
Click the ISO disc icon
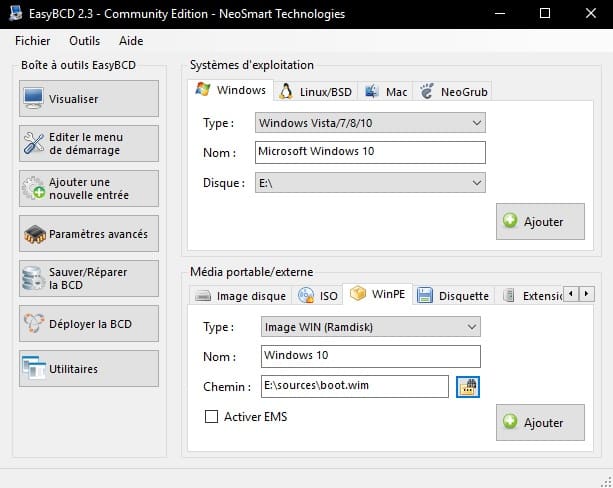[306, 295]
